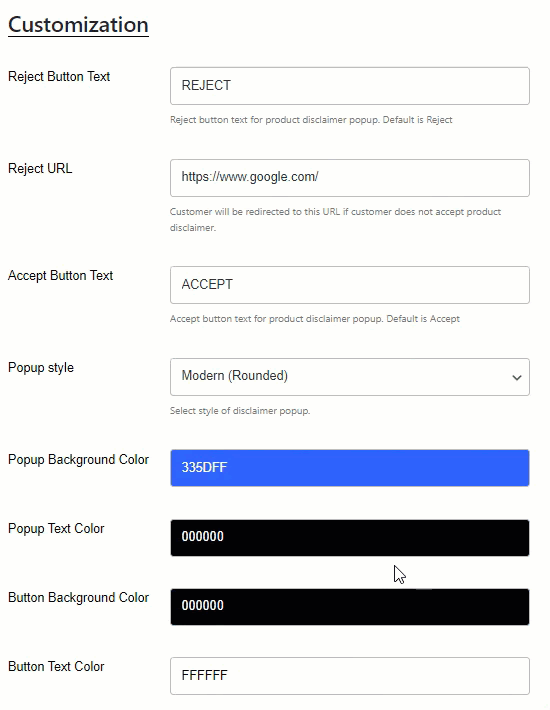This screenshot has width=550, height=710.
Task: Click the Button Text Color FFFFFF field
Action: (x=349, y=676)
